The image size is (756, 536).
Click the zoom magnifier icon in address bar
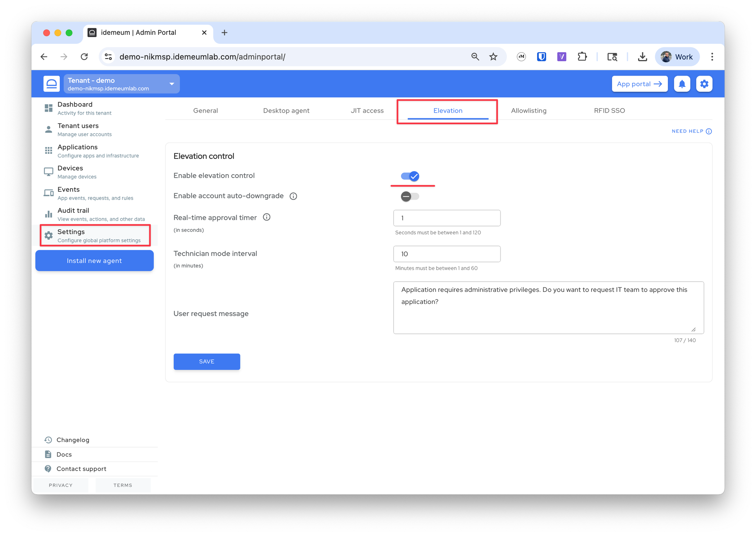click(475, 57)
